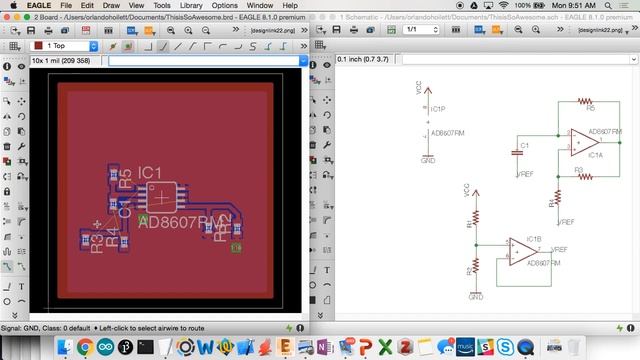Zoom in on the board view
The image size is (640, 360).
tap(188, 30)
